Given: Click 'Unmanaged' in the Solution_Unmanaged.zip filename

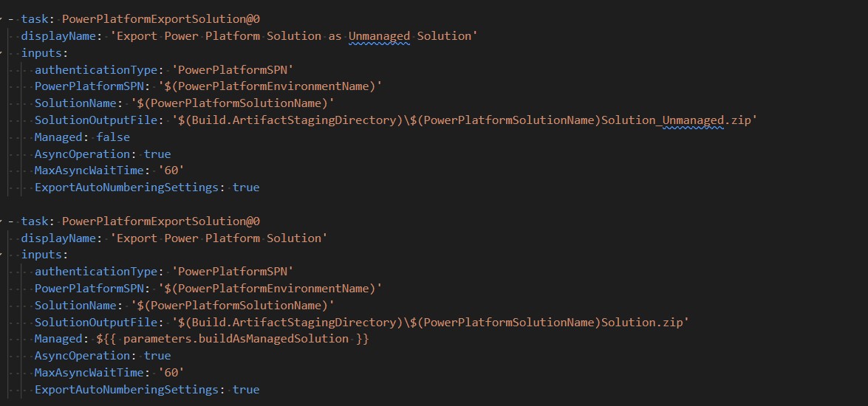Looking at the screenshot, I should click(694, 120).
